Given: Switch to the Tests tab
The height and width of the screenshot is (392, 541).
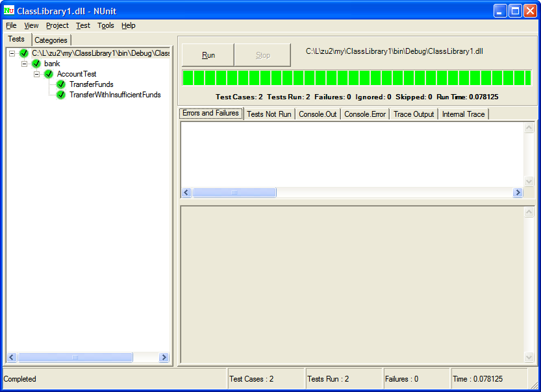Looking at the screenshot, I should click(17, 39).
